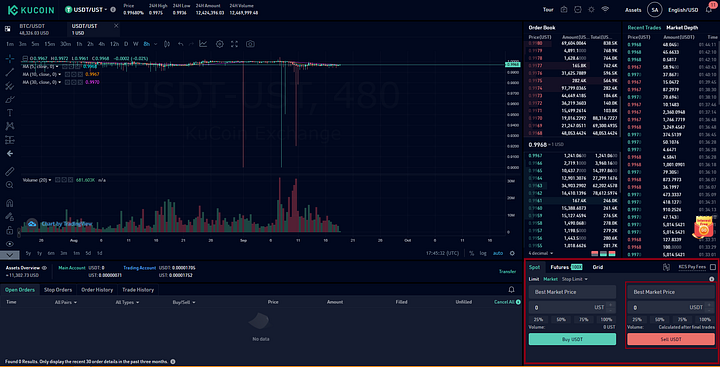The image size is (720, 367).
Task: Switch to the Futures trading tab
Action: tap(566, 267)
